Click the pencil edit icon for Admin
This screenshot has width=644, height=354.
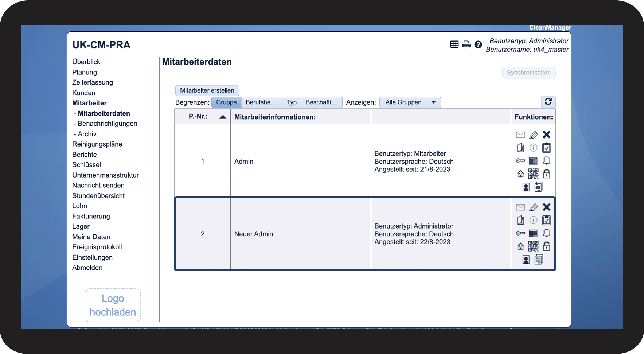click(x=534, y=135)
